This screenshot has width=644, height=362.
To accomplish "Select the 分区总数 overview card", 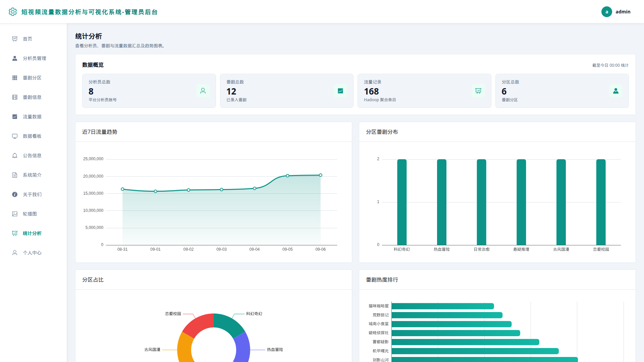I will (562, 91).
